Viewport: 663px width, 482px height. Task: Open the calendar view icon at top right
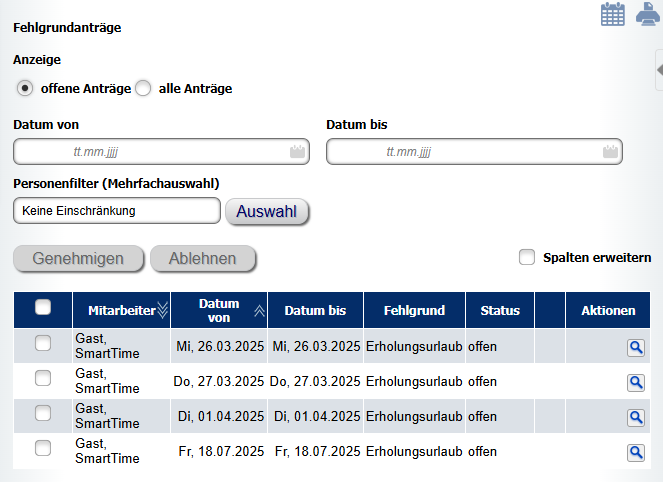click(x=613, y=14)
